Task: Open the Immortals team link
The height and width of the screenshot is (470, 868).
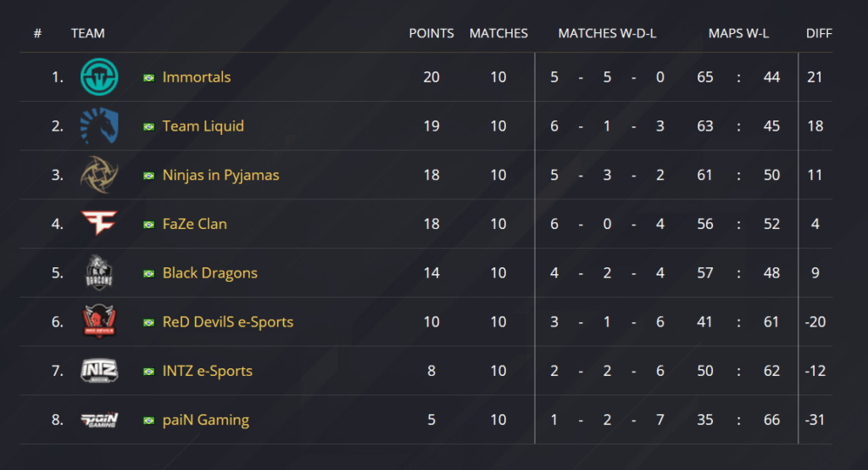Action: coord(197,77)
